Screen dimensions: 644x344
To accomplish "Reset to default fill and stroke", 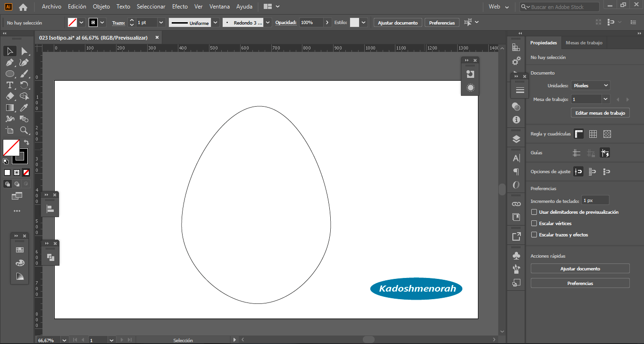I will pos(6,161).
